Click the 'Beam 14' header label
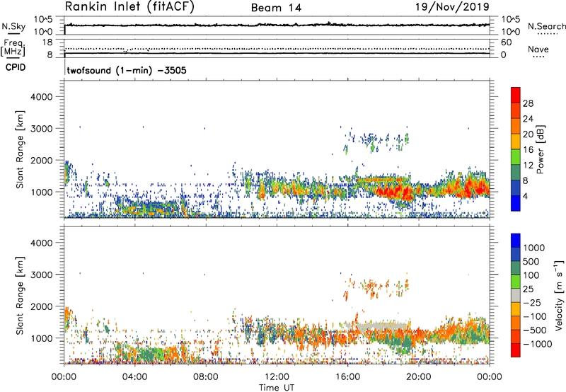This screenshot has height=392, width=566. point(276,8)
